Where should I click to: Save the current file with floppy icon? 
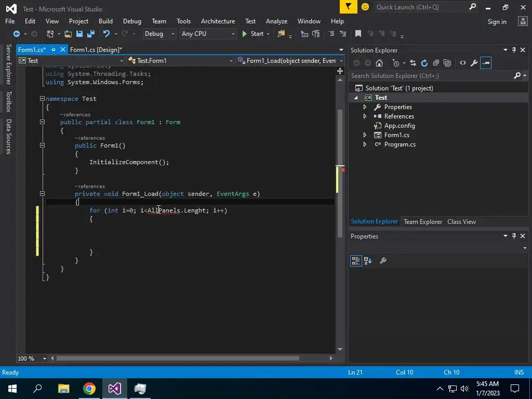[79, 34]
